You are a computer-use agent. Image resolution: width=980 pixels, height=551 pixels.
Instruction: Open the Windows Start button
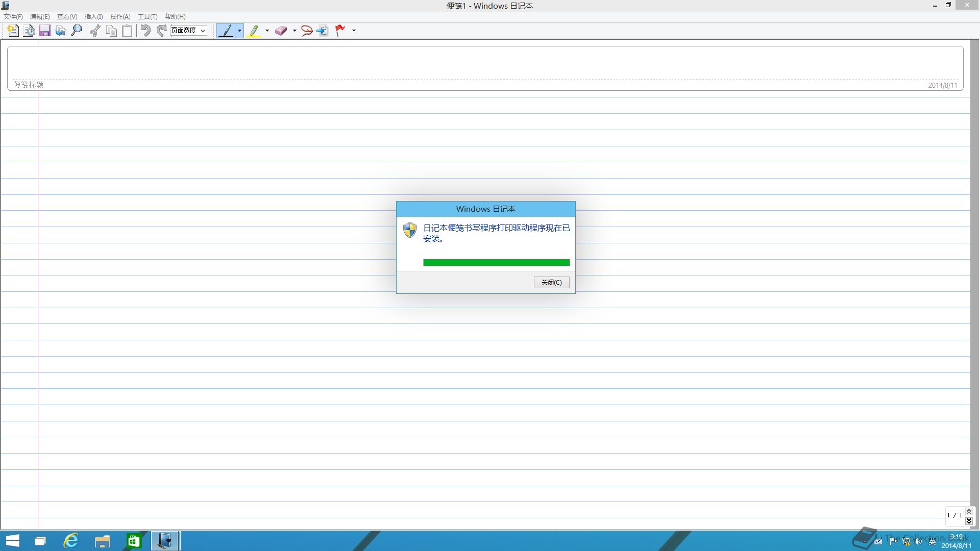(12, 541)
